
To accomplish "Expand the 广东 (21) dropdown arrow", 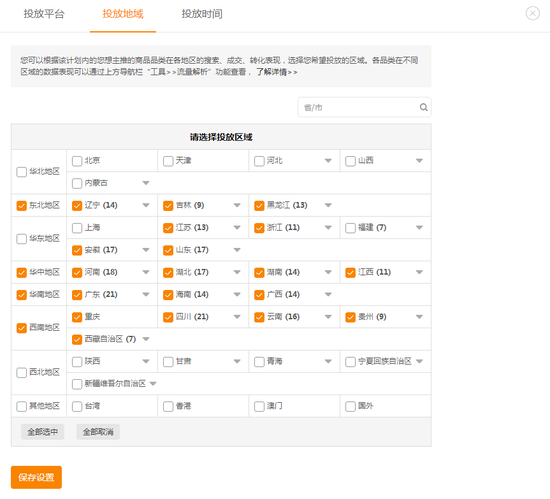I will click(x=146, y=295).
